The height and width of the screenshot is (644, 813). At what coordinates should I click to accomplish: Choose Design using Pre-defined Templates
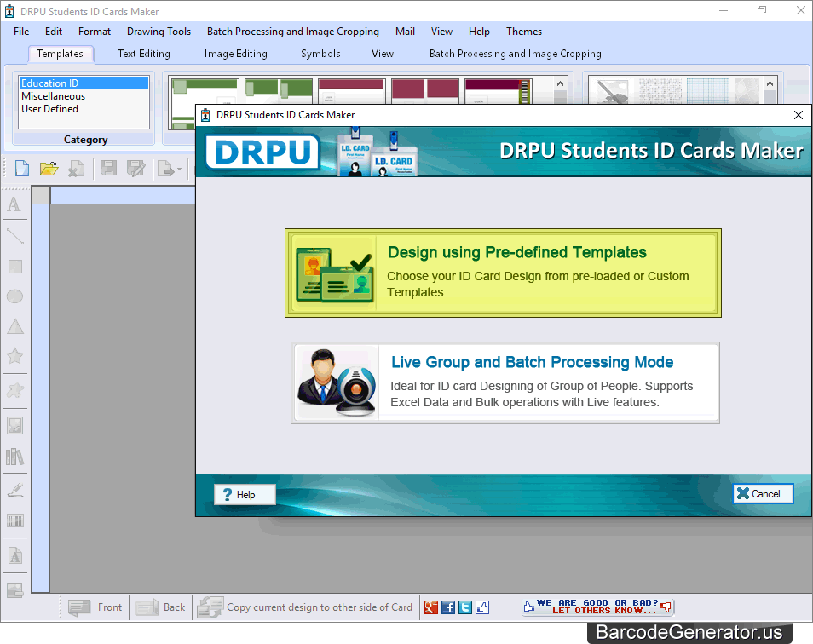coord(503,273)
